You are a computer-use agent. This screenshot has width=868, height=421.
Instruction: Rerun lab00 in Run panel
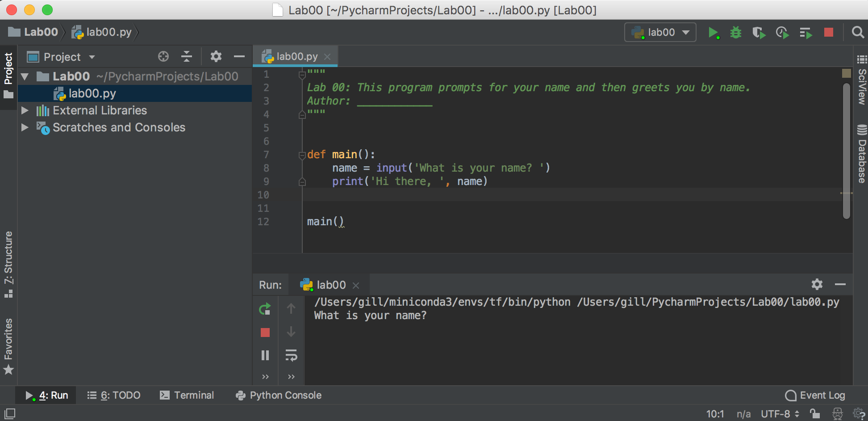click(x=265, y=309)
